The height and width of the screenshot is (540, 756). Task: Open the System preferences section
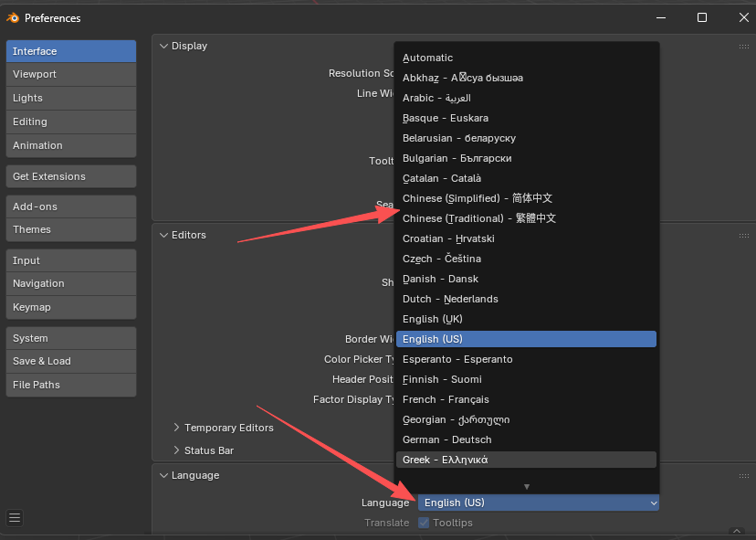click(x=70, y=337)
